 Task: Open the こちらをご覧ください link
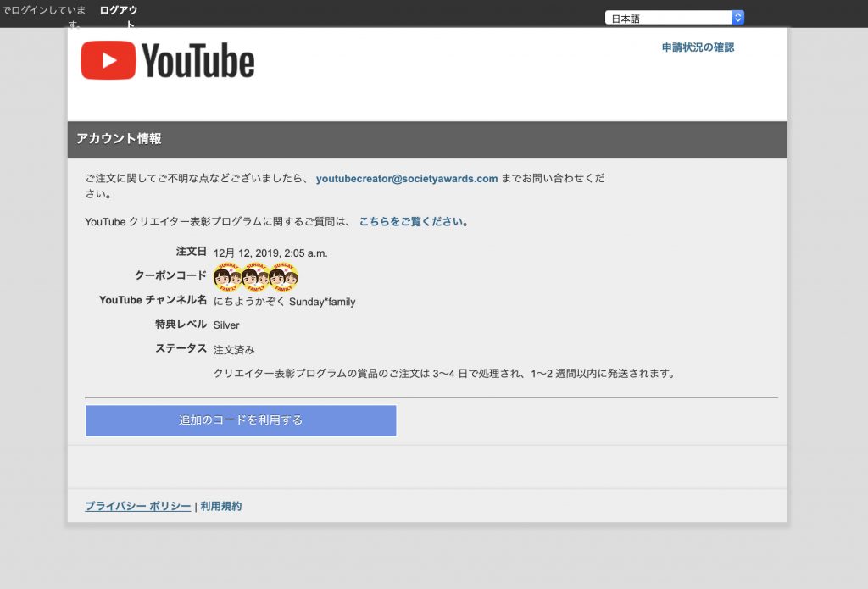(x=411, y=221)
